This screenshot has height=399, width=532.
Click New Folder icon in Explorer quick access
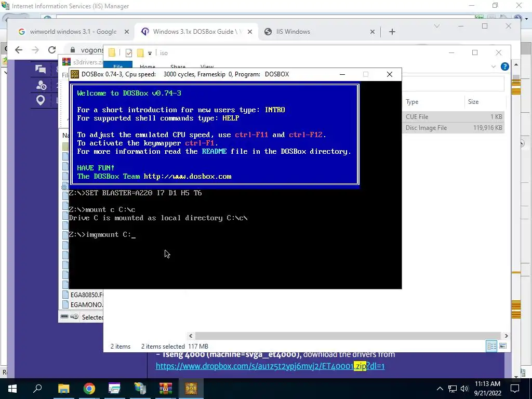pyautogui.click(x=140, y=53)
